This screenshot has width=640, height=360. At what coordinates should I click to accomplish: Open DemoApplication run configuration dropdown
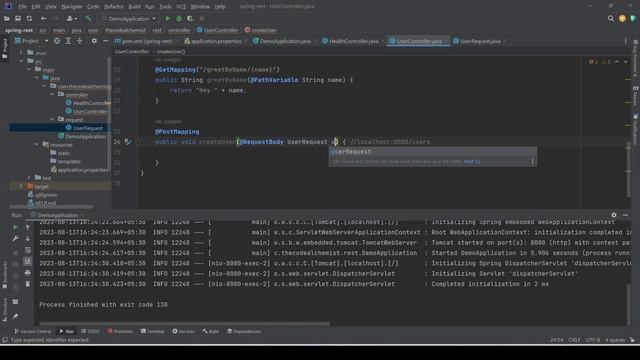pyautogui.click(x=129, y=19)
